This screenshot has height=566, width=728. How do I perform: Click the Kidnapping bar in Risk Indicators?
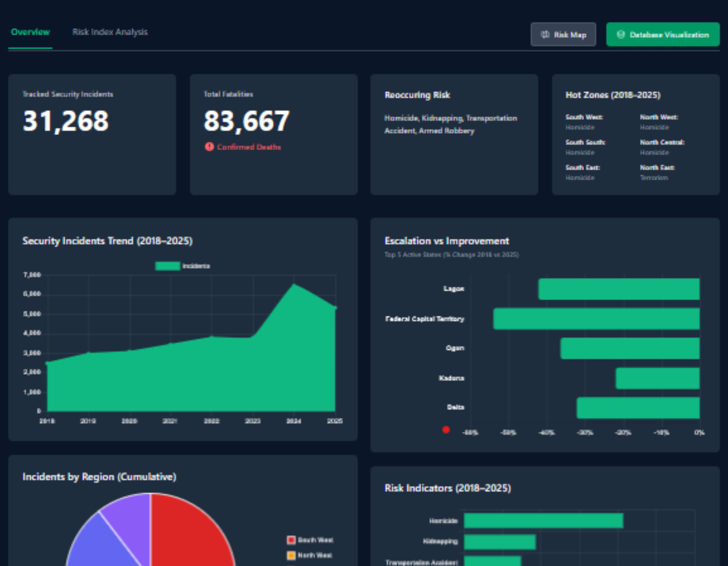(500, 542)
